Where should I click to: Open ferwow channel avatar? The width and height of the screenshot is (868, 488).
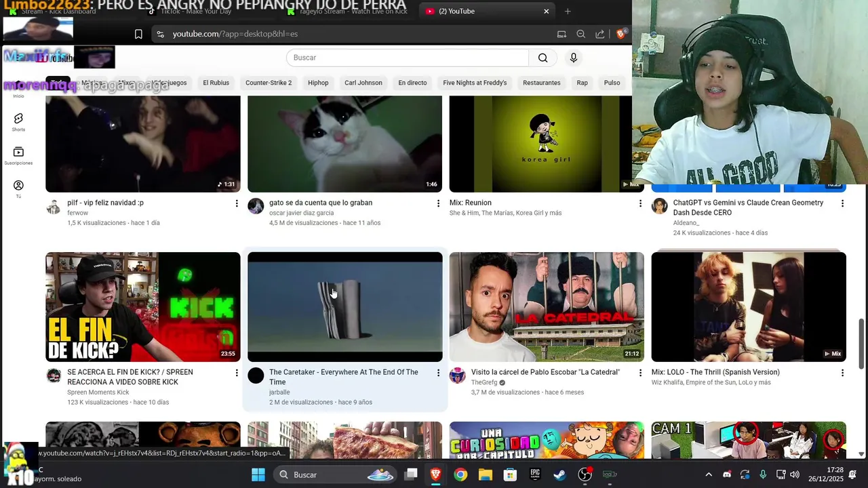pyautogui.click(x=54, y=206)
